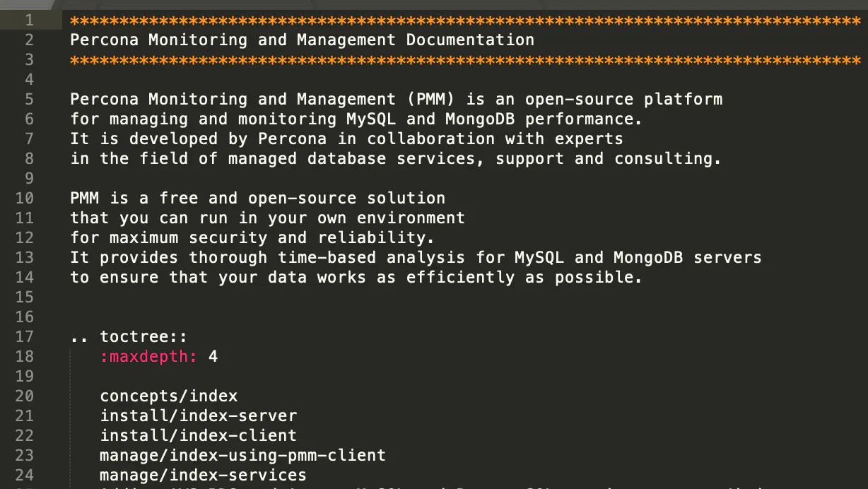The image size is (868, 489).
Task: Click the 'manage/index-services' entry
Action: [x=203, y=475]
